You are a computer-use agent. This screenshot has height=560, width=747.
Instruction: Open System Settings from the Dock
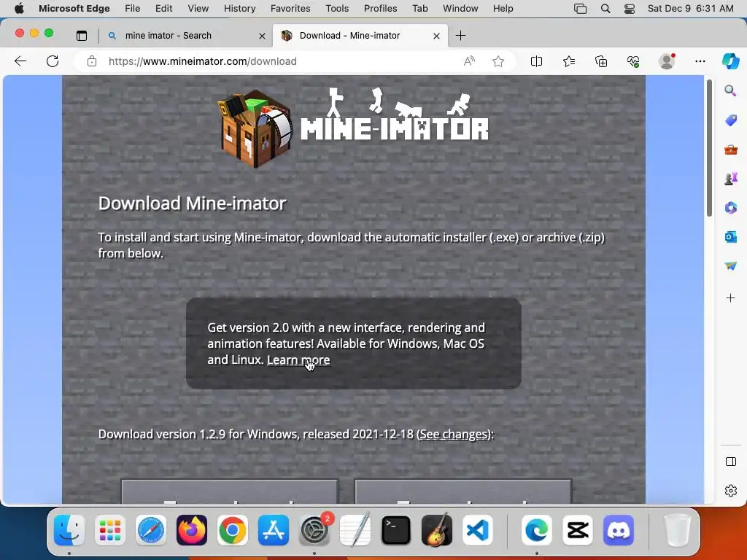[314, 530]
